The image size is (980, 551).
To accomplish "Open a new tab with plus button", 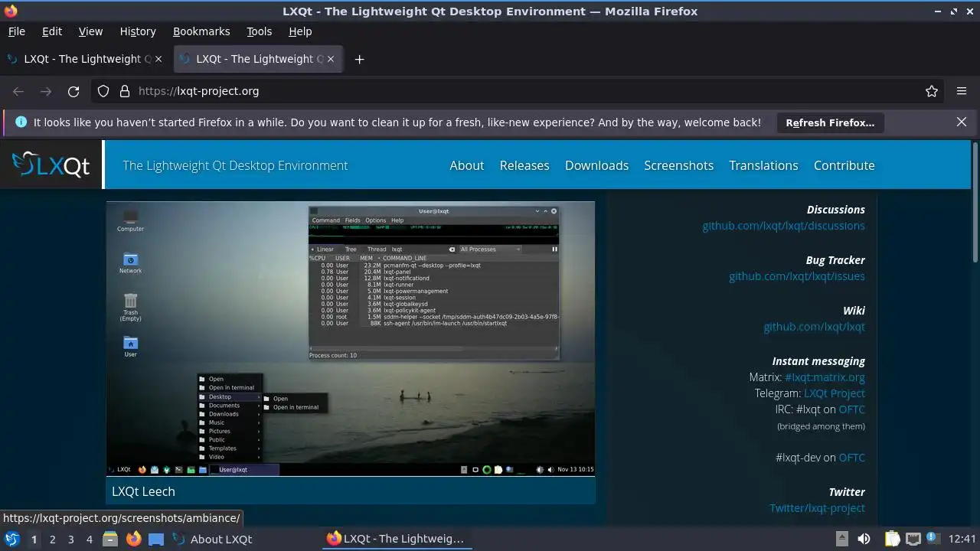I will [359, 59].
